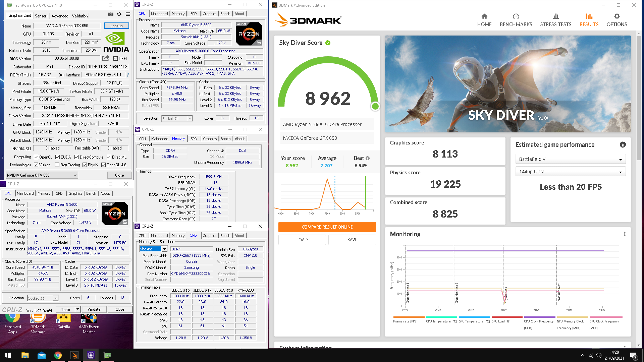Image resolution: width=644 pixels, height=362 pixels.
Task: Open Socket #1 dropdown in bottom-left CPU-Z
Action: click(43, 298)
